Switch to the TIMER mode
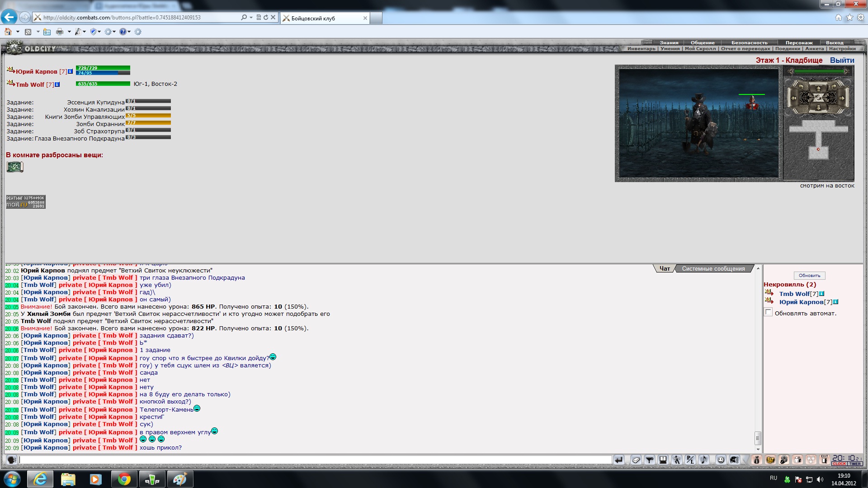The height and width of the screenshot is (488, 868). [855, 464]
